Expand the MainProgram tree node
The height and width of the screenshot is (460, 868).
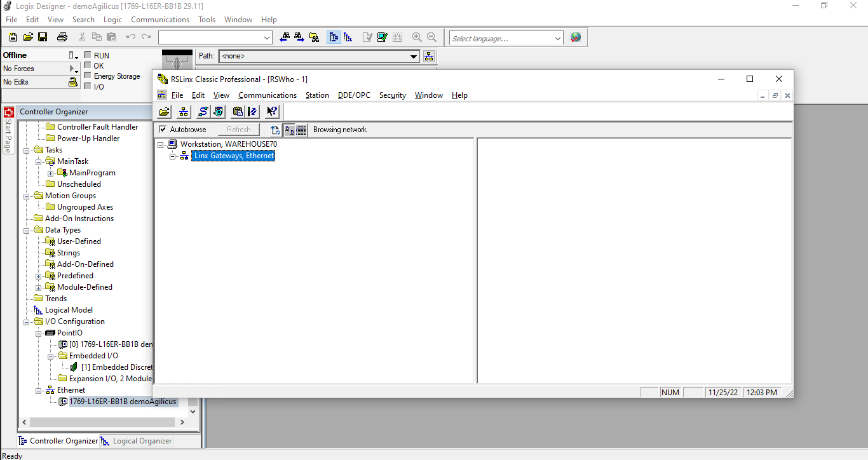pos(51,173)
